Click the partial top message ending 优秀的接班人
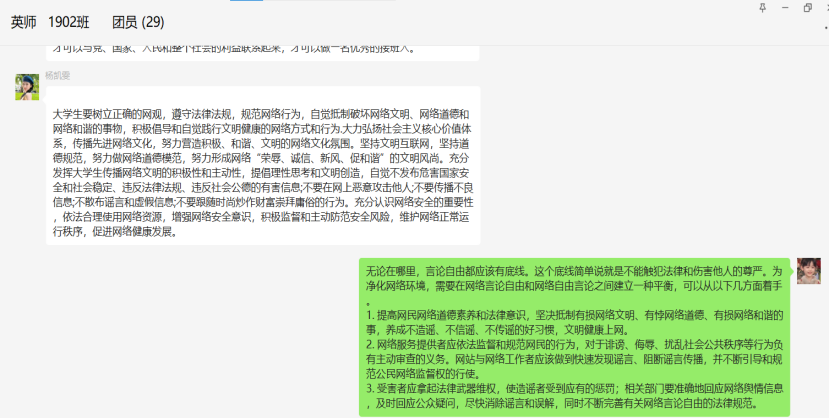 pyautogui.click(x=235, y=47)
